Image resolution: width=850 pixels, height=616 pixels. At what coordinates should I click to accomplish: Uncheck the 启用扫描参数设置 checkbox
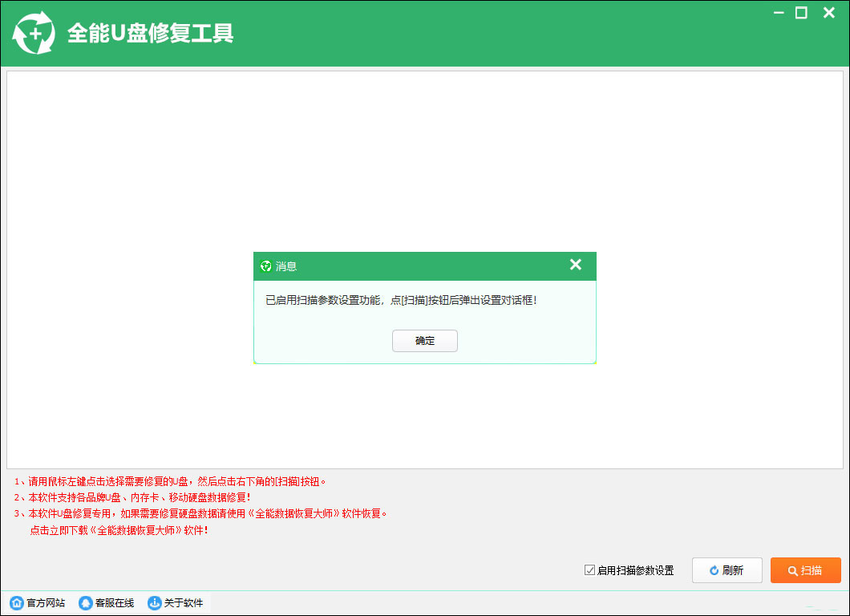(x=589, y=570)
